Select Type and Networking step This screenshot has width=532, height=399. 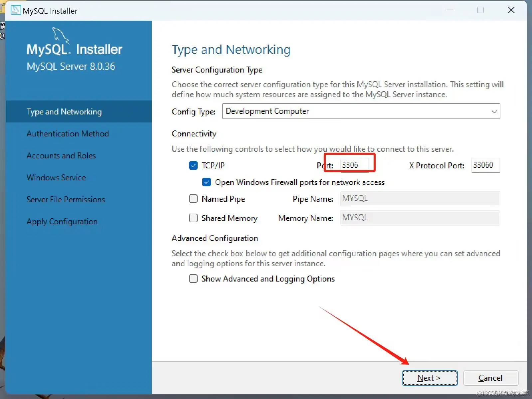pos(79,111)
